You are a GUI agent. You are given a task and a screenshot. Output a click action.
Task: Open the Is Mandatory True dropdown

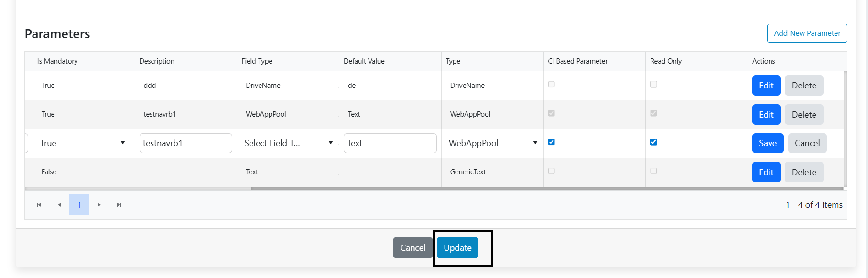(83, 143)
